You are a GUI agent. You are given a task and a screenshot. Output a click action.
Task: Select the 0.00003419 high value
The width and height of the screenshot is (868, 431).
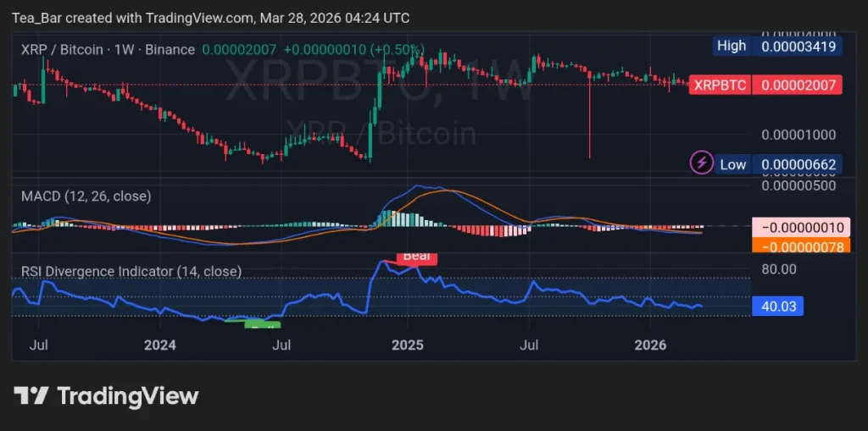coord(798,46)
